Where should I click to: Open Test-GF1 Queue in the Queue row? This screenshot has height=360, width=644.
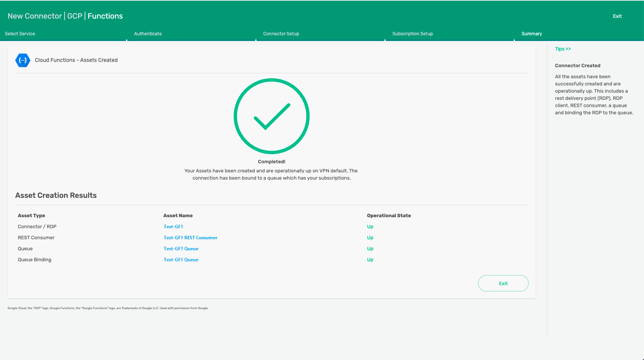(181, 249)
